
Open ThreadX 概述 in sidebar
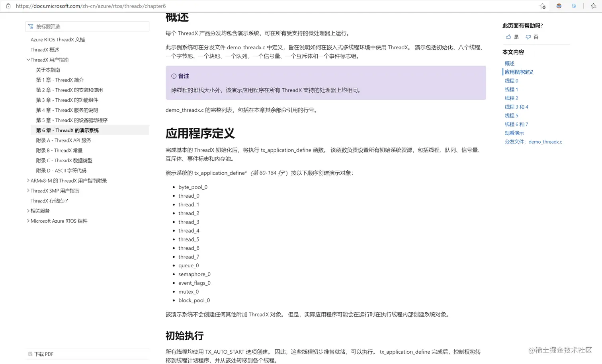45,50
